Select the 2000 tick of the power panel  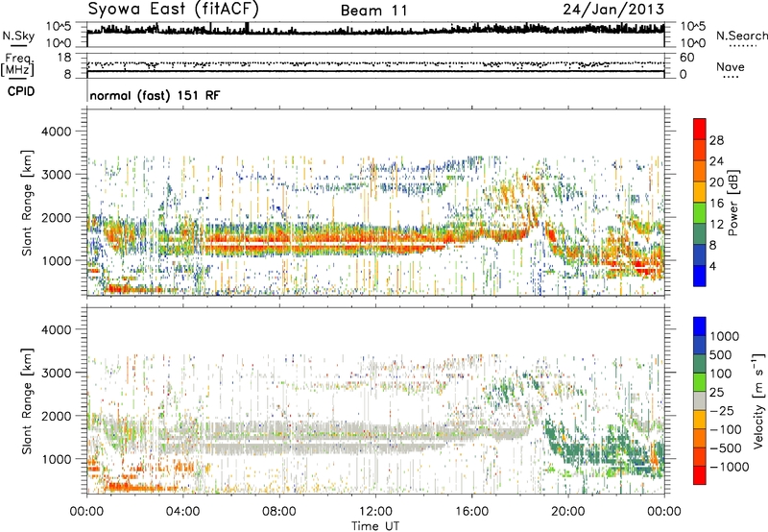56,217
